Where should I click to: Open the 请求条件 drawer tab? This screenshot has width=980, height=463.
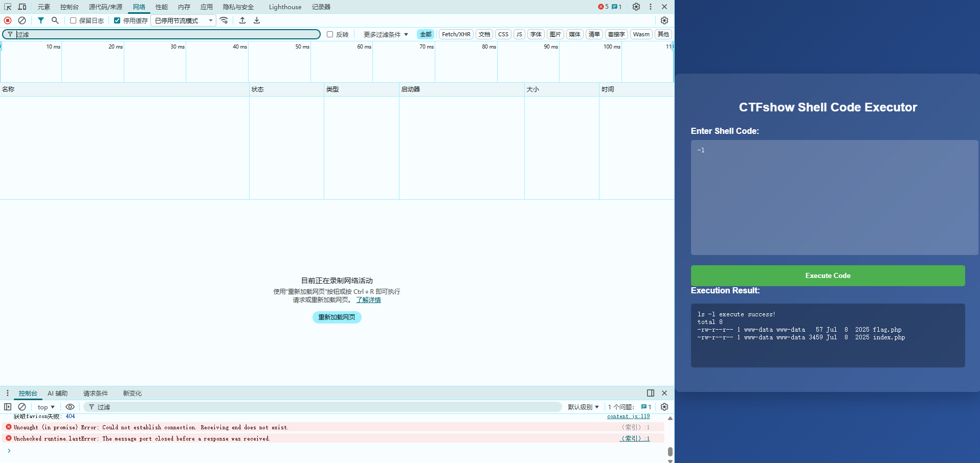point(96,393)
